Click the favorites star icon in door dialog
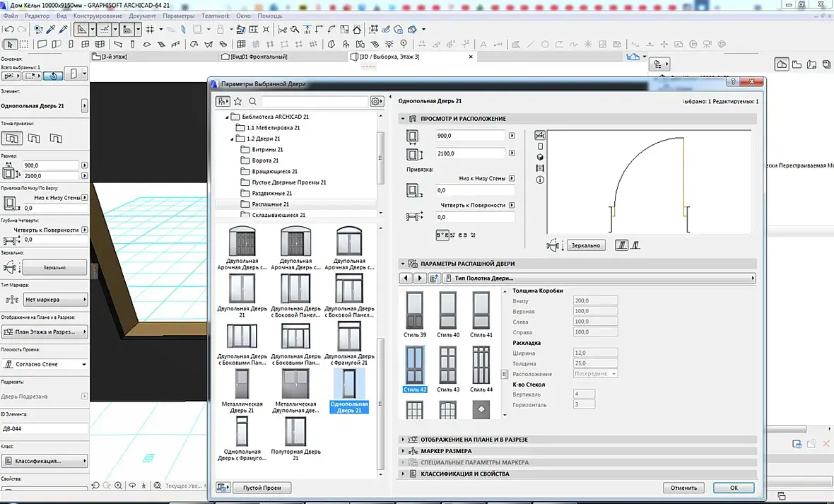This screenshot has height=504, width=834. 238,102
